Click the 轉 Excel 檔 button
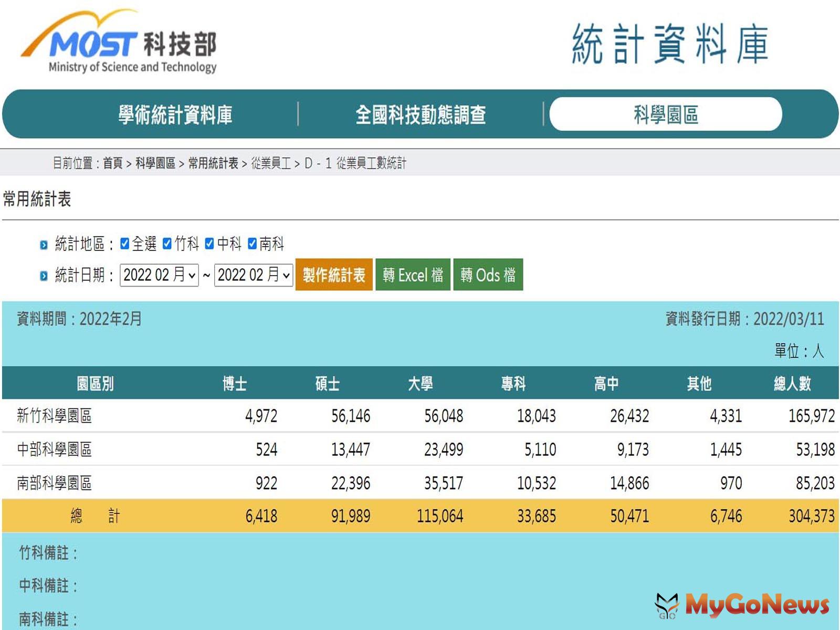The height and width of the screenshot is (630, 840). [413, 275]
